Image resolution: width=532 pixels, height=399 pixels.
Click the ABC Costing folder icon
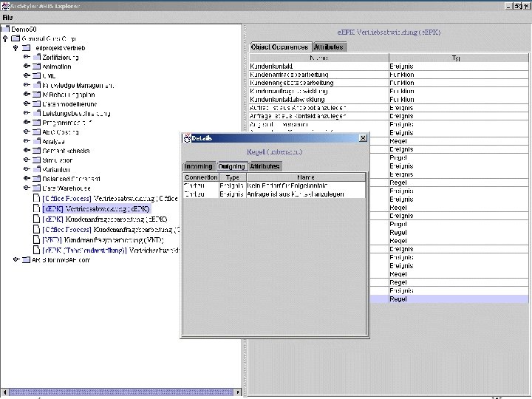point(37,132)
